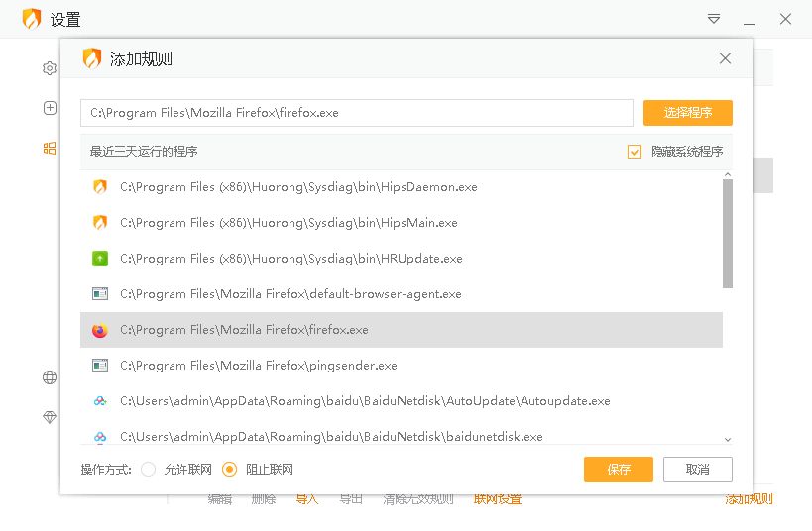Click the program path input field
This screenshot has width=812, height=531.
(x=356, y=113)
